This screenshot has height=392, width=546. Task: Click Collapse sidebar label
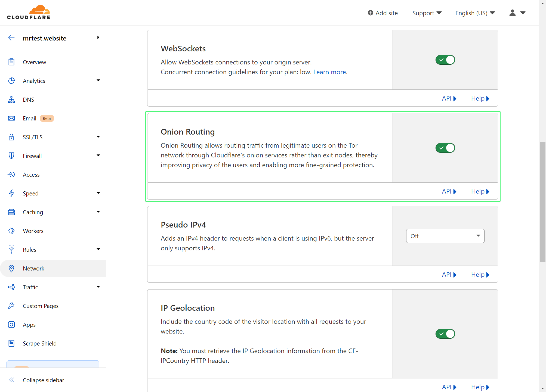[44, 380]
